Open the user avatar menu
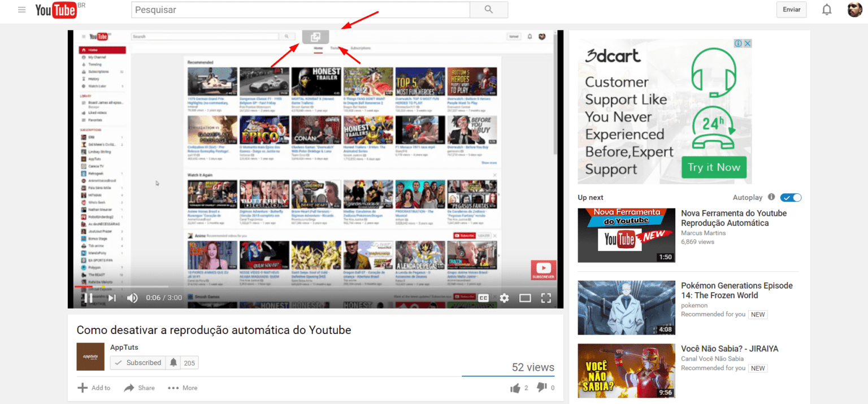The width and height of the screenshot is (868, 404). [x=854, y=10]
